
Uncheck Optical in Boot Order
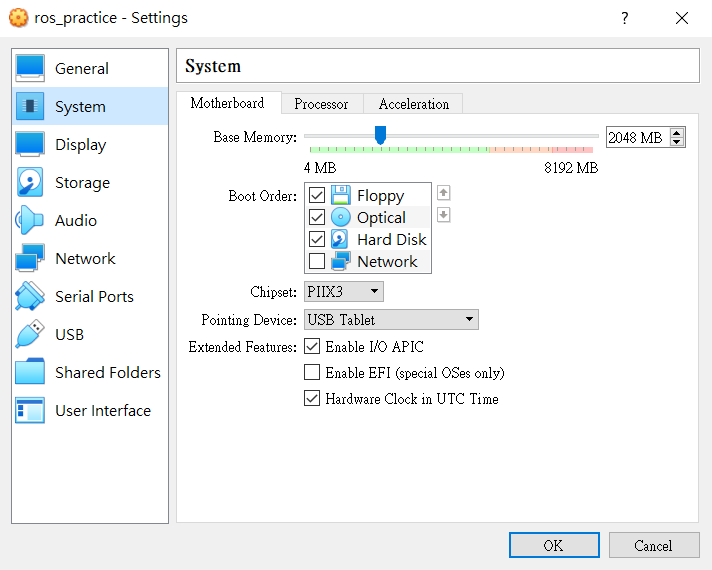point(317,217)
